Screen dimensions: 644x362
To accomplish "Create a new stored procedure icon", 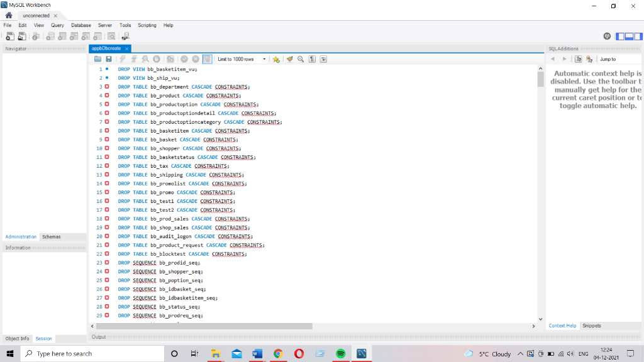I will click(86, 36).
